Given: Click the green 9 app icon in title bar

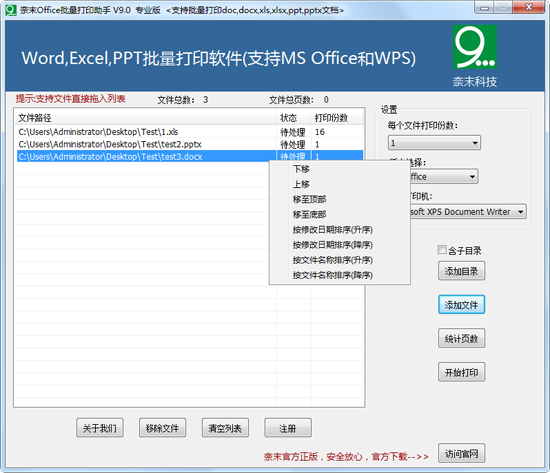Looking at the screenshot, I should click(x=11, y=10).
